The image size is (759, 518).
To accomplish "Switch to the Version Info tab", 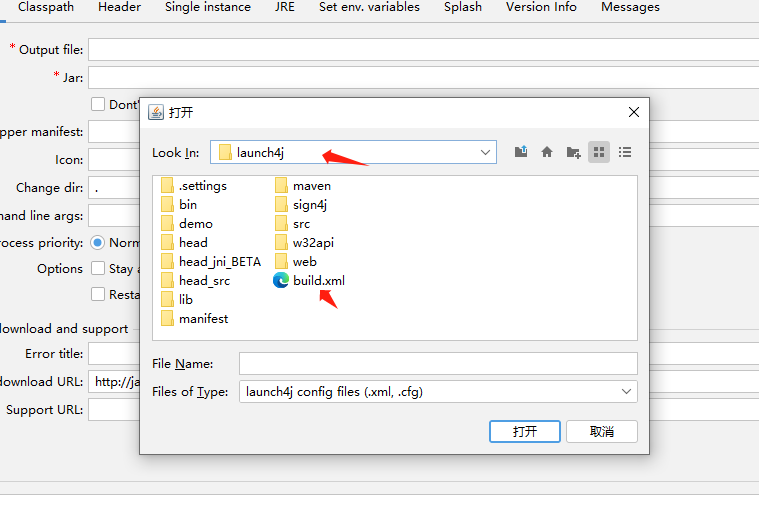I will click(x=541, y=7).
